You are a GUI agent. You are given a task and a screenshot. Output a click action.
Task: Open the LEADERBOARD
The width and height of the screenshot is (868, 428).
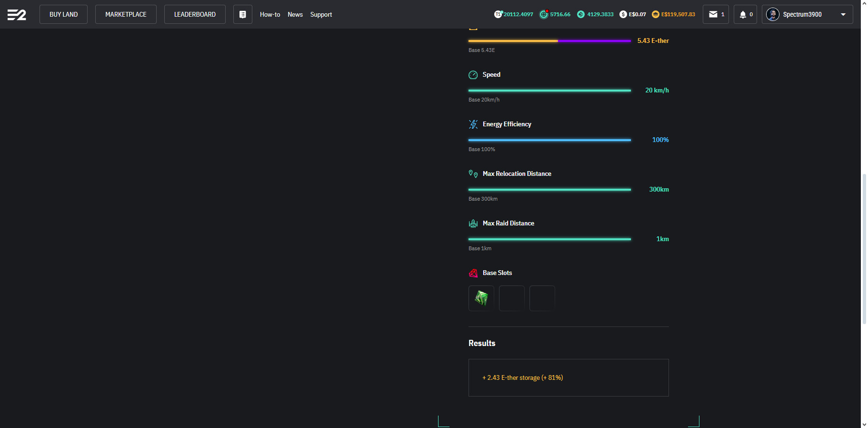pyautogui.click(x=195, y=14)
